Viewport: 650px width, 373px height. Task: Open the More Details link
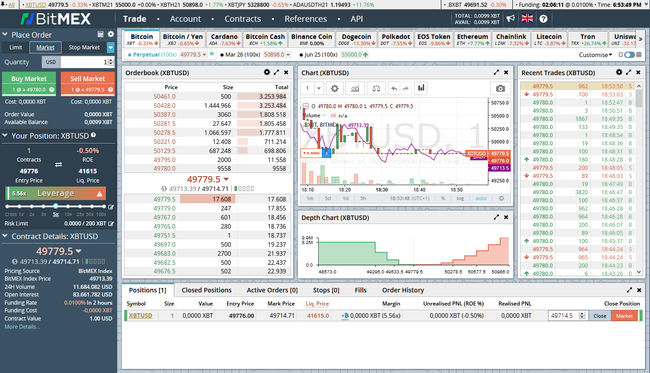(x=22, y=327)
